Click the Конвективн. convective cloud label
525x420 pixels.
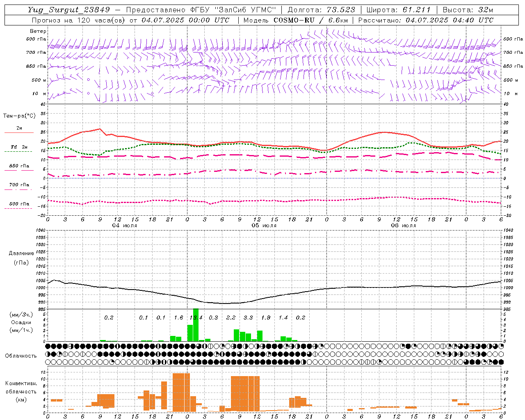[21, 383]
